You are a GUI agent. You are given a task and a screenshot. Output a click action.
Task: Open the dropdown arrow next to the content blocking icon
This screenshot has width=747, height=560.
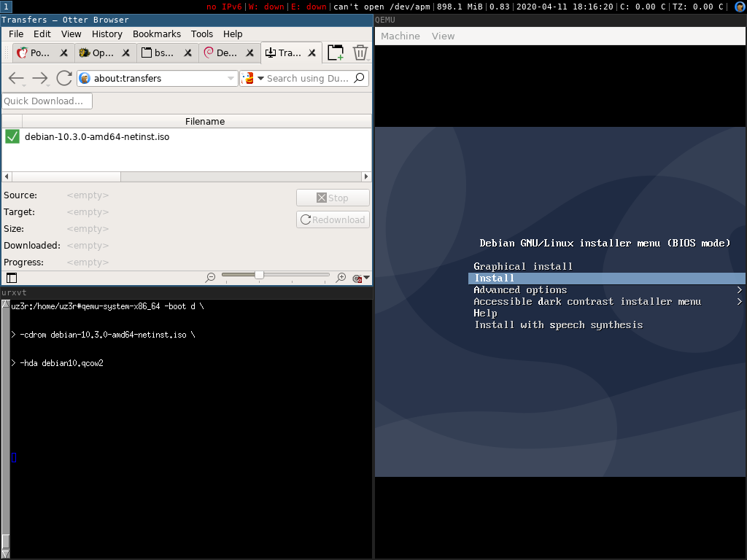(x=367, y=278)
